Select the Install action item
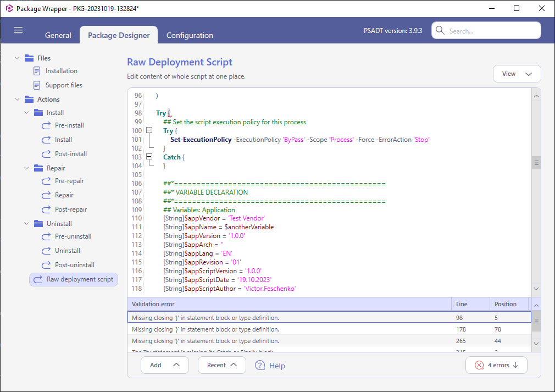 click(63, 140)
